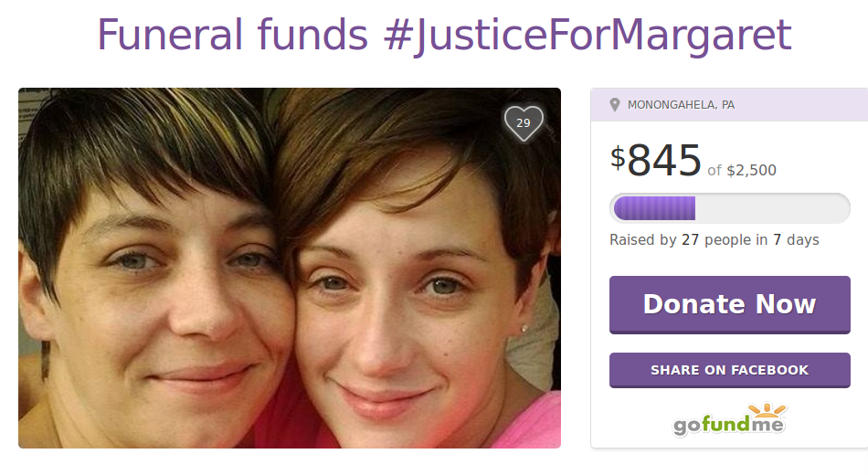Click the Share on Facebook button
This screenshot has height=475, width=868.
tap(730, 370)
